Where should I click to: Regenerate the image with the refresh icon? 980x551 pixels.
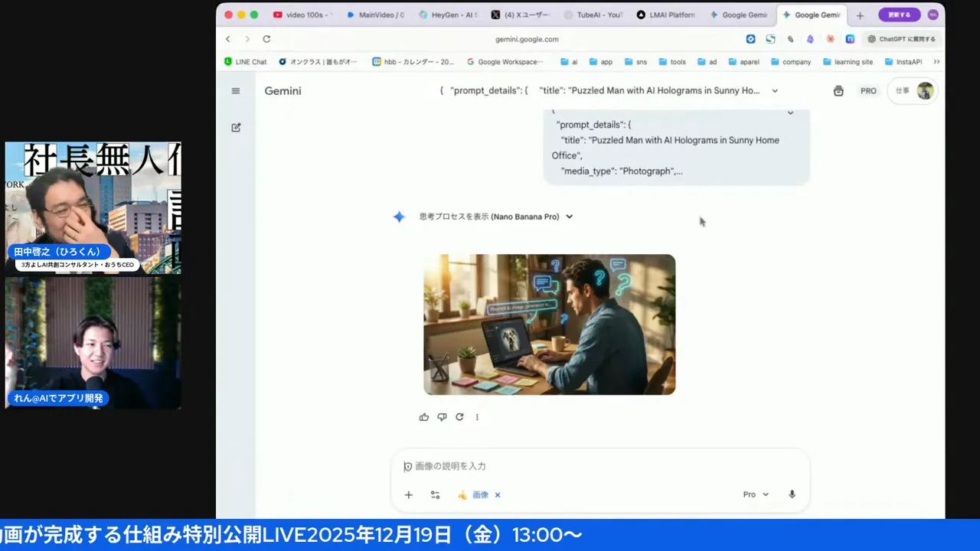[x=459, y=416]
